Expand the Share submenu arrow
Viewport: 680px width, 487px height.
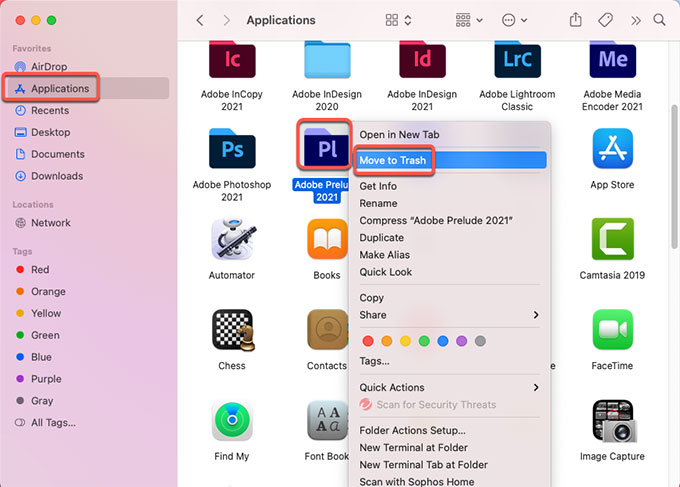coord(536,315)
